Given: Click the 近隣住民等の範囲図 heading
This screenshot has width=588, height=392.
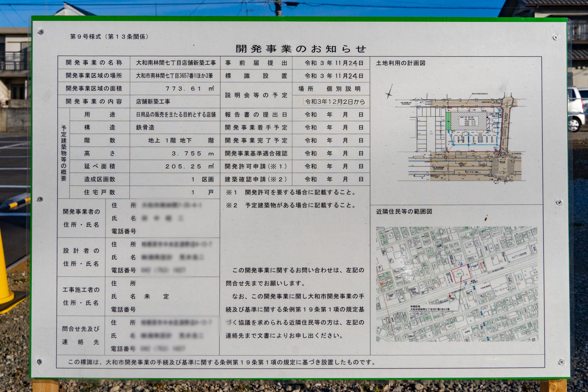Looking at the screenshot, I should (x=404, y=211).
